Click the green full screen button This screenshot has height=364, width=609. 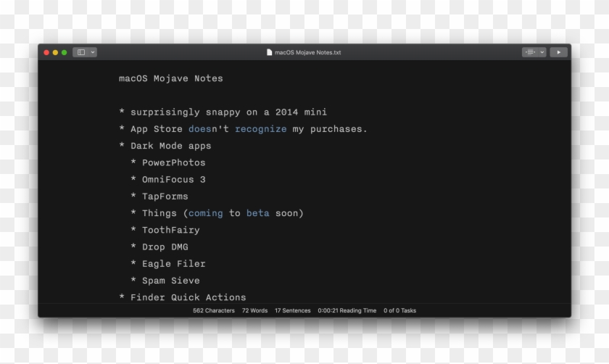(x=65, y=52)
